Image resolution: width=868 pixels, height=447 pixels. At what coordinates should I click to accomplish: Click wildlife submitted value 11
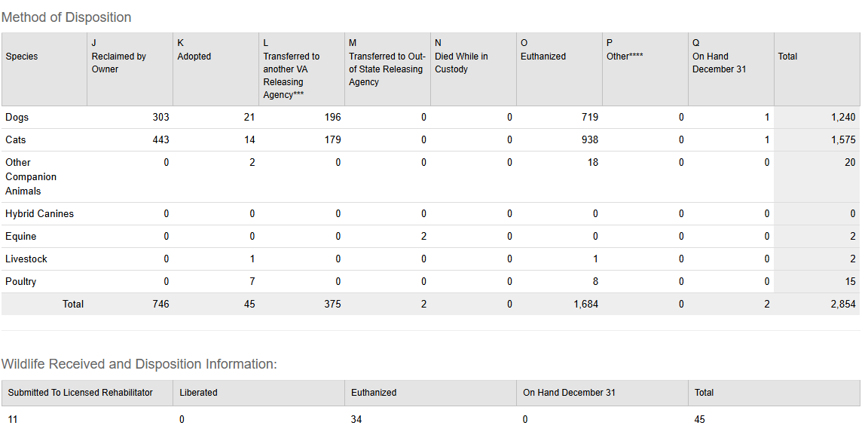pyautogui.click(x=13, y=420)
